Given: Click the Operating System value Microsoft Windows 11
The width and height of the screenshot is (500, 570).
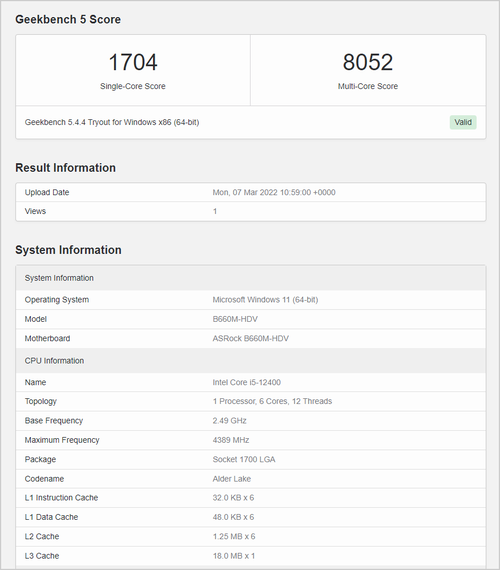Looking at the screenshot, I should [265, 300].
